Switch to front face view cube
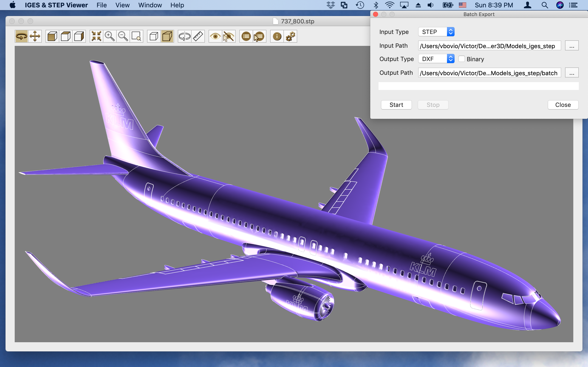The image size is (588, 367). [52, 36]
